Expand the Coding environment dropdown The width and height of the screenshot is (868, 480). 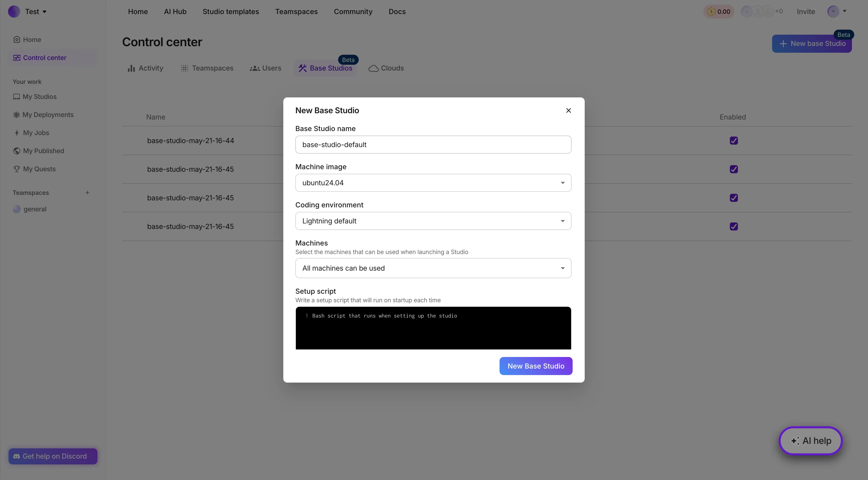click(433, 221)
